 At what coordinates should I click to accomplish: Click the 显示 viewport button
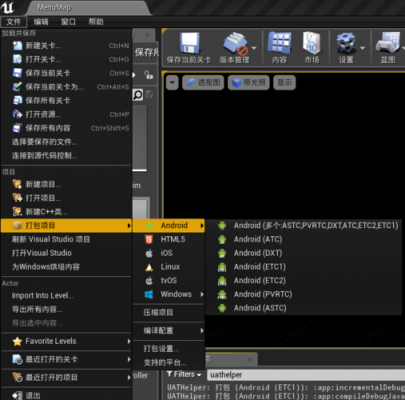point(284,82)
